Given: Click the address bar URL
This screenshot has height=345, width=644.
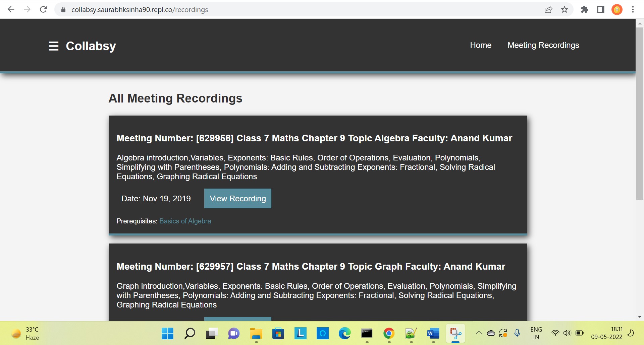Looking at the screenshot, I should 140,10.
